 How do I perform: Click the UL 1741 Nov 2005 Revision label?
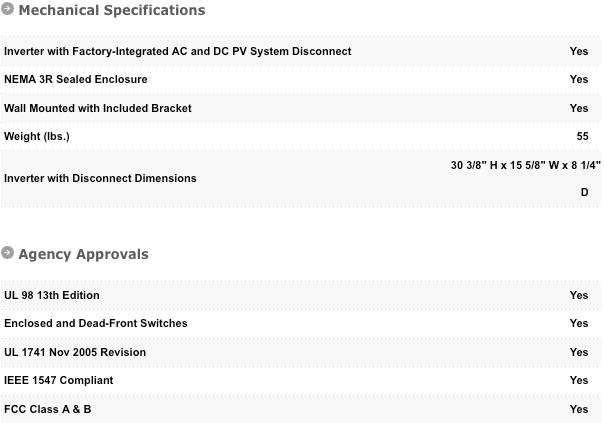pos(75,352)
